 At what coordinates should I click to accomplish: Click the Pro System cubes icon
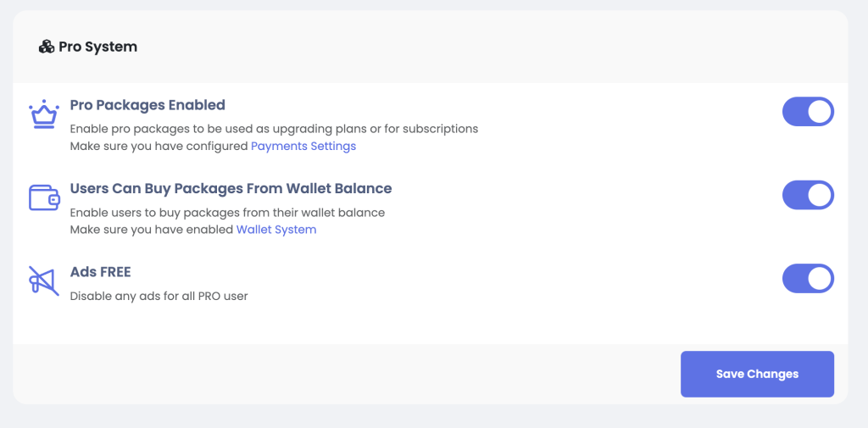(x=47, y=47)
